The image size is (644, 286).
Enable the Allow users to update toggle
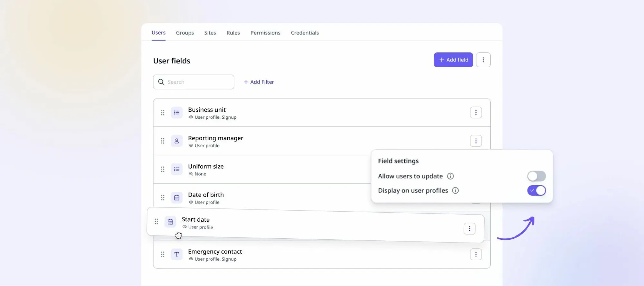(536, 176)
